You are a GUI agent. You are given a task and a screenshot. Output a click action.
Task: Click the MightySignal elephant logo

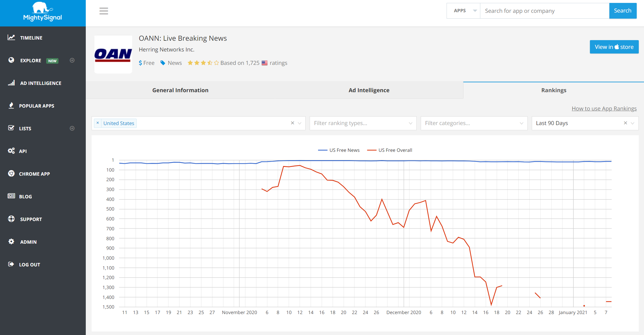pyautogui.click(x=42, y=12)
